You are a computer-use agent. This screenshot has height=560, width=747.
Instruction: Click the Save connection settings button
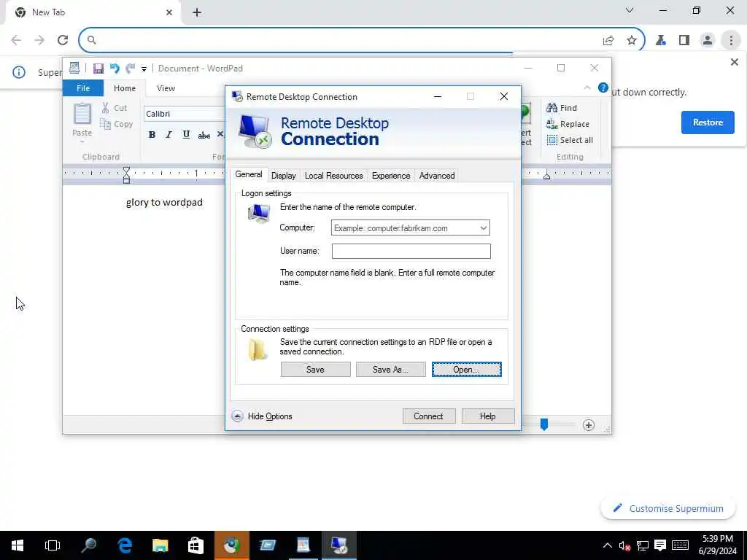click(x=315, y=370)
